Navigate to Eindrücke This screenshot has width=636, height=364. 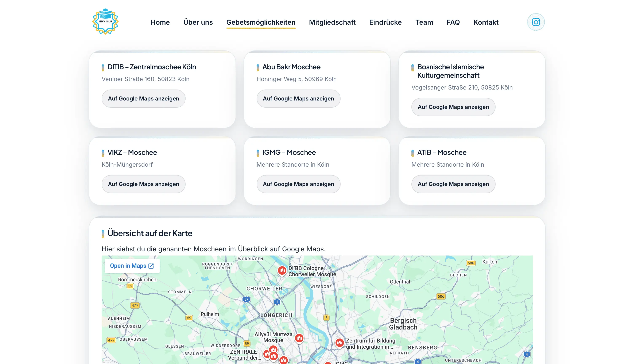click(385, 22)
